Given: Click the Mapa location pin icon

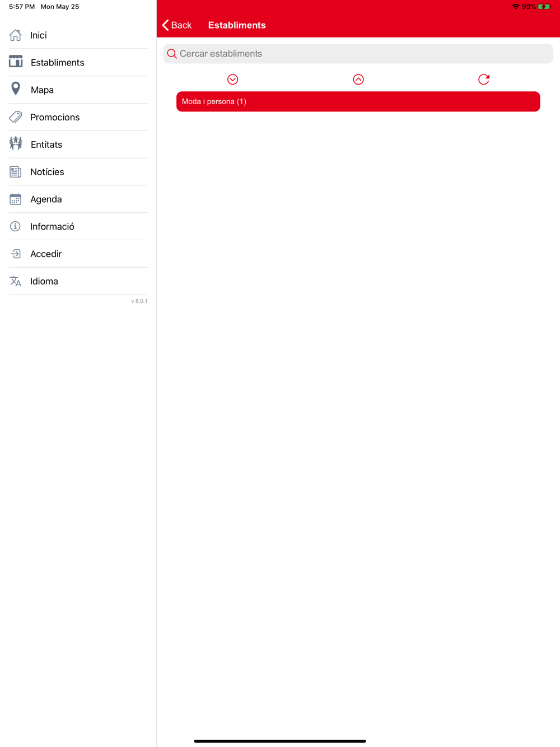Looking at the screenshot, I should 16,89.
